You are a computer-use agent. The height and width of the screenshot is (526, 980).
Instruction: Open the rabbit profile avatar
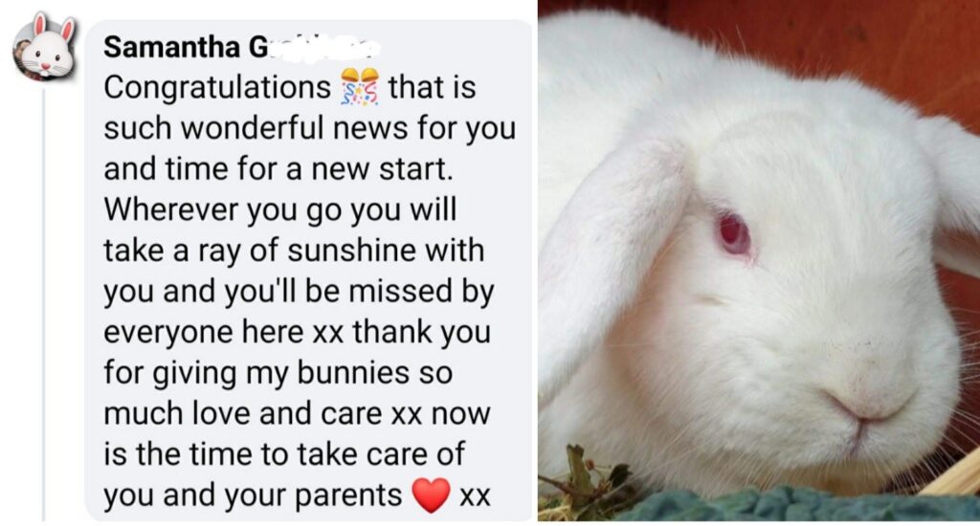coord(45,47)
